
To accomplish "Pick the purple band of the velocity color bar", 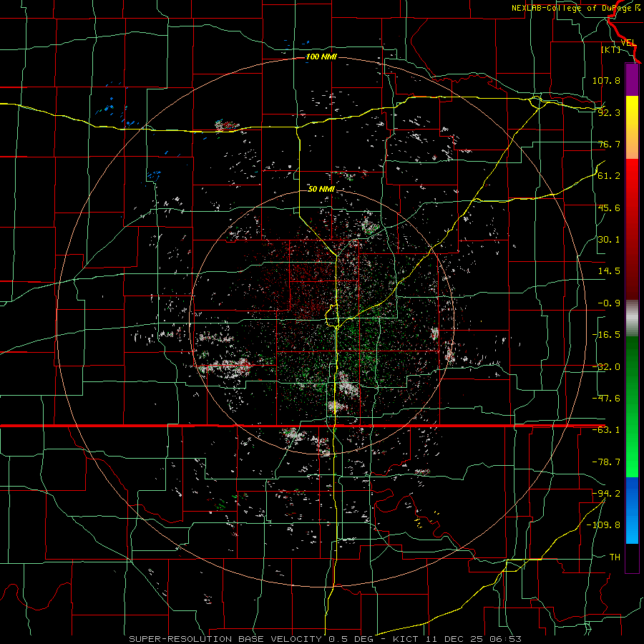I will (x=632, y=79).
